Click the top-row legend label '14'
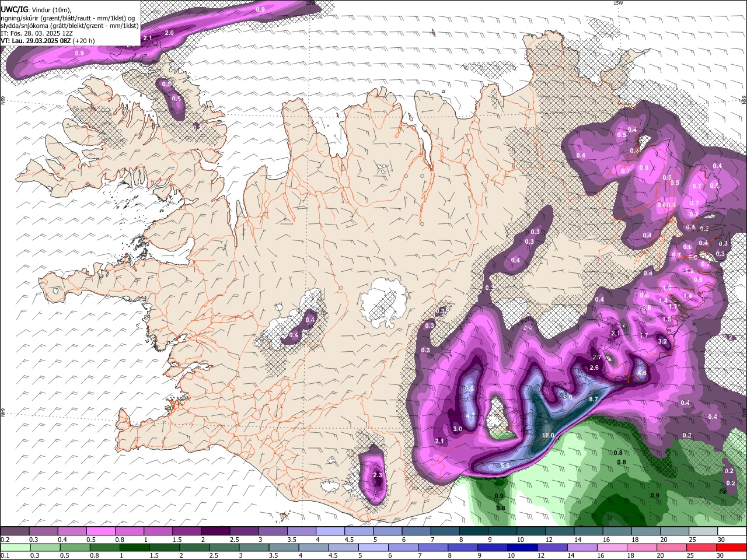The image size is (747, 560). pos(577,540)
